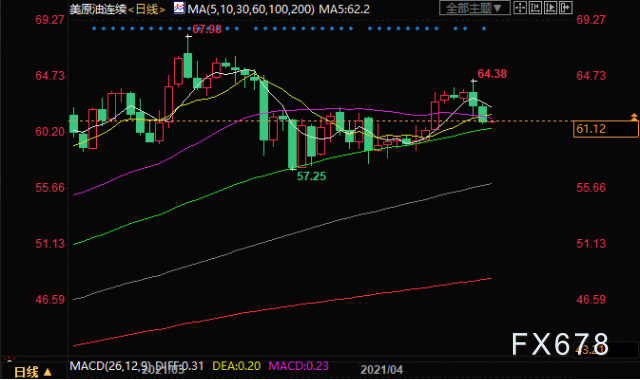Click the shift-right arrow chart icon
Image resolution: width=640 pixels, height=380 pixels.
point(565,8)
